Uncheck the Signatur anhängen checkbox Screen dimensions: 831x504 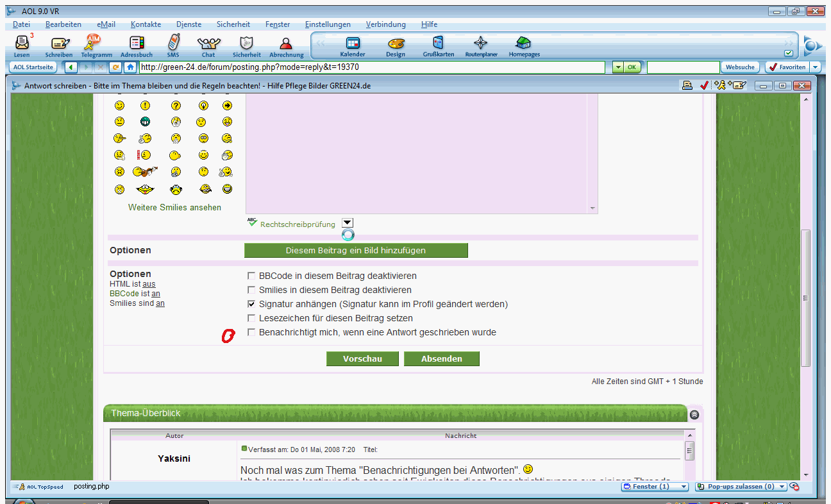pos(252,305)
